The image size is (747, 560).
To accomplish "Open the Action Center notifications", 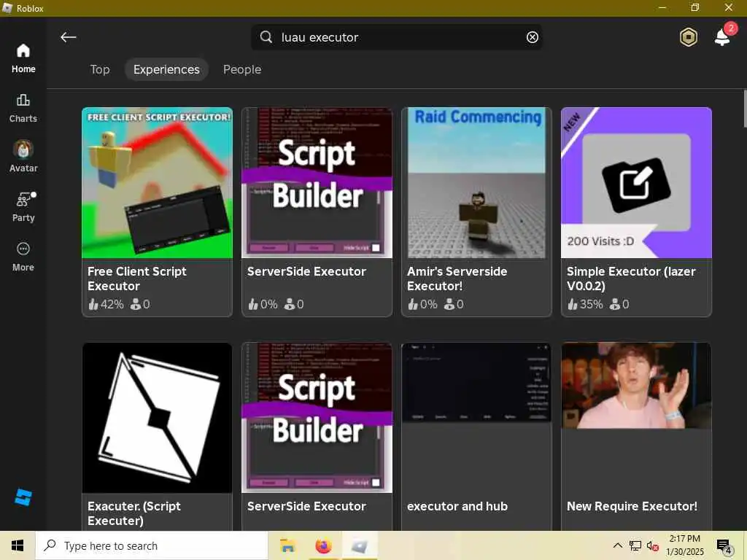I will click(x=724, y=545).
